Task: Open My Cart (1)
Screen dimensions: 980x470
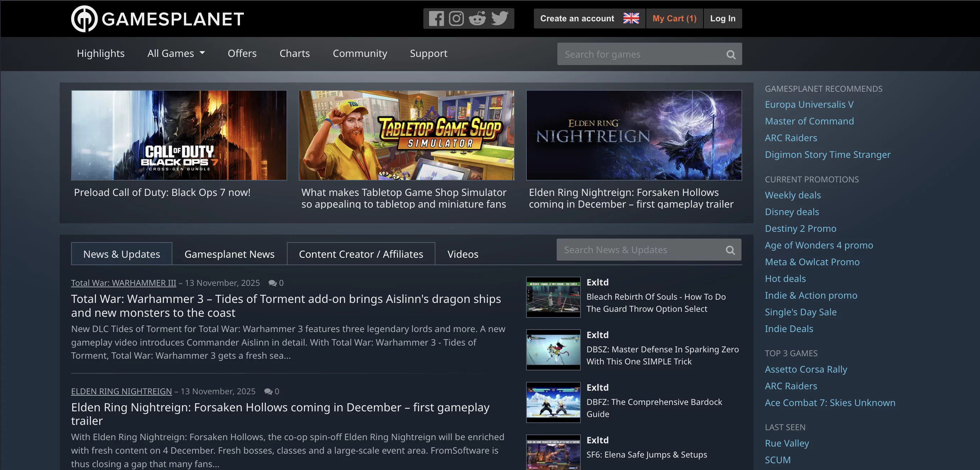Action: 674,18
